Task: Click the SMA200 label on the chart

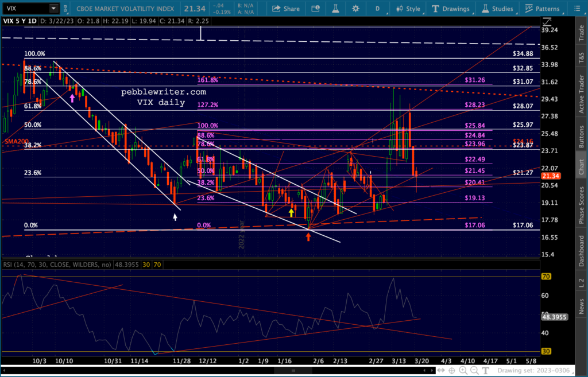Action: (x=17, y=142)
